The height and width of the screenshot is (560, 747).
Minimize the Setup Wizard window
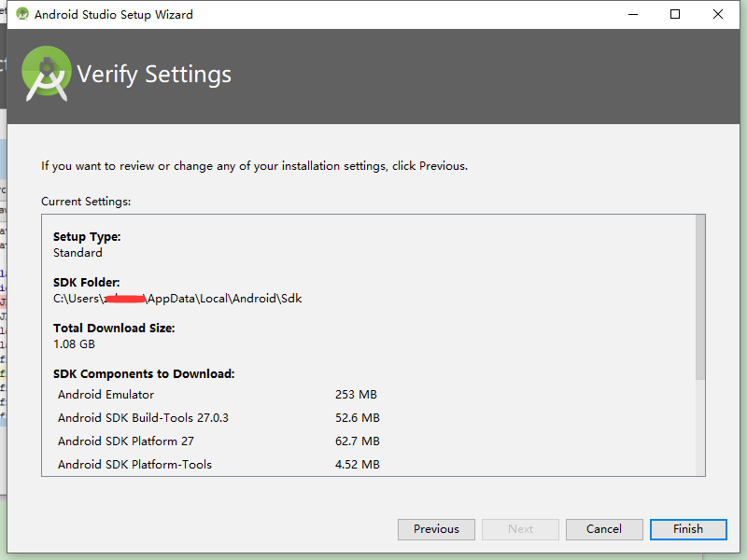coord(633,14)
